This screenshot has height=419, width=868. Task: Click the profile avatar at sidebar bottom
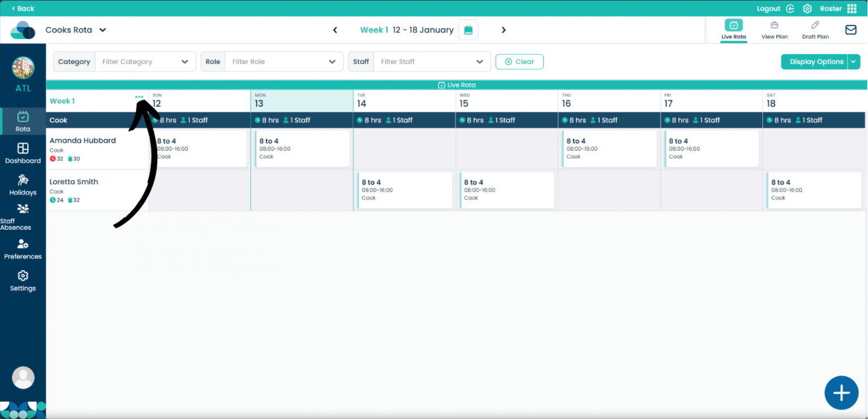[x=23, y=378]
